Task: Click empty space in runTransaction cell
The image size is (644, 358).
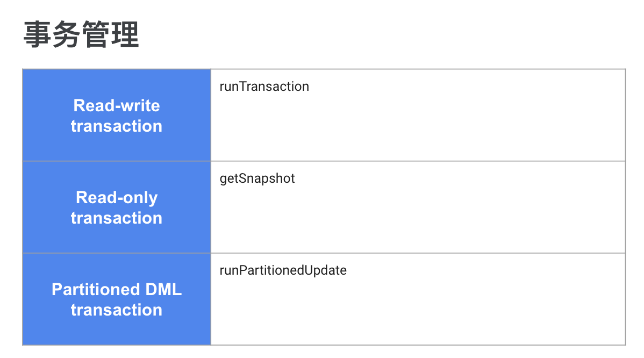Action: point(418,127)
